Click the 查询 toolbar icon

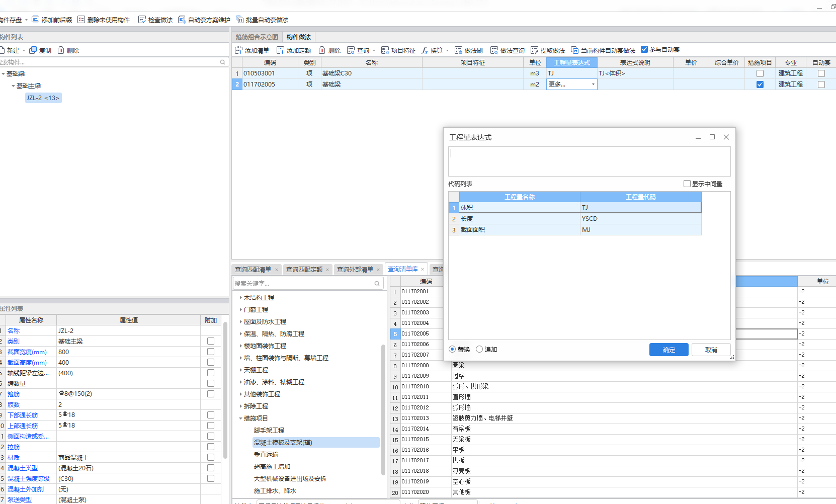351,50
